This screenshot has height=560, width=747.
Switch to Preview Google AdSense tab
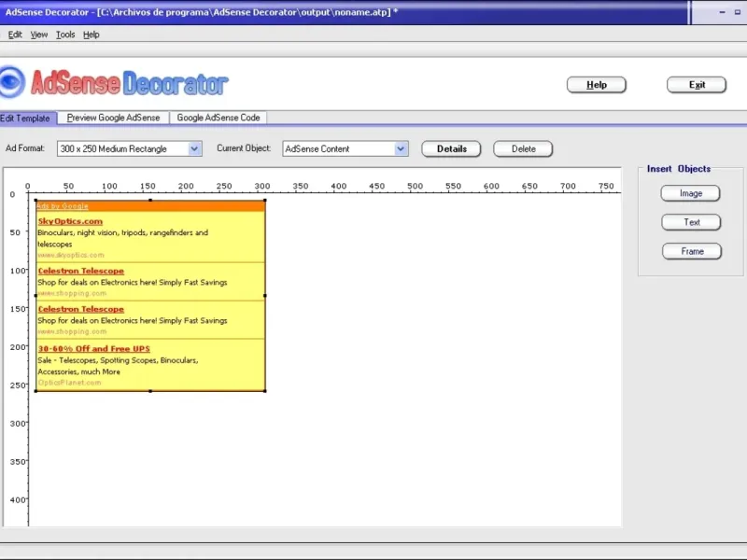point(113,118)
